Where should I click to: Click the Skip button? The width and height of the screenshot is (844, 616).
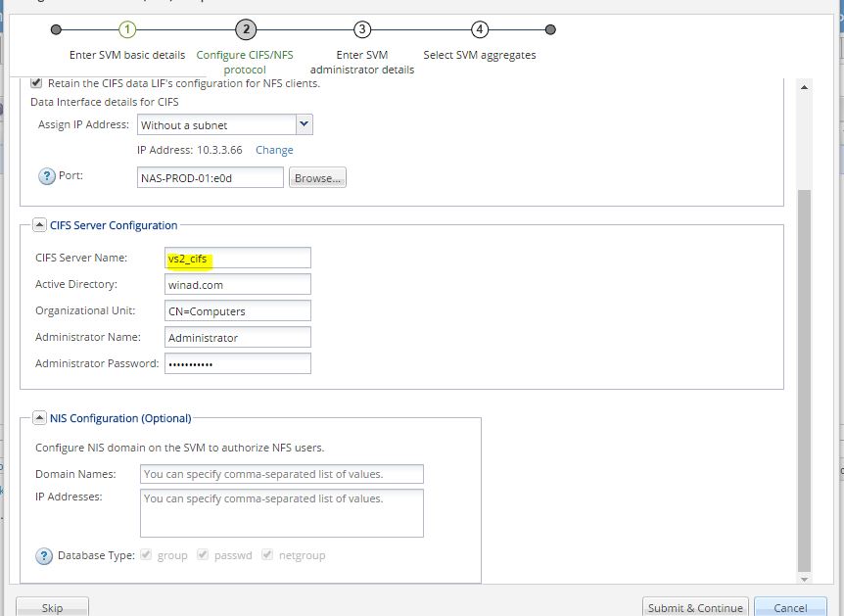point(53,606)
